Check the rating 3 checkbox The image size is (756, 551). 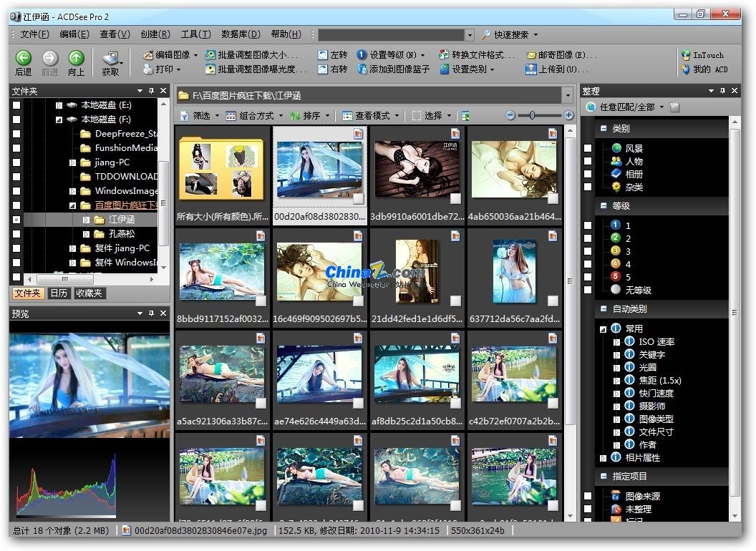pyautogui.click(x=588, y=251)
